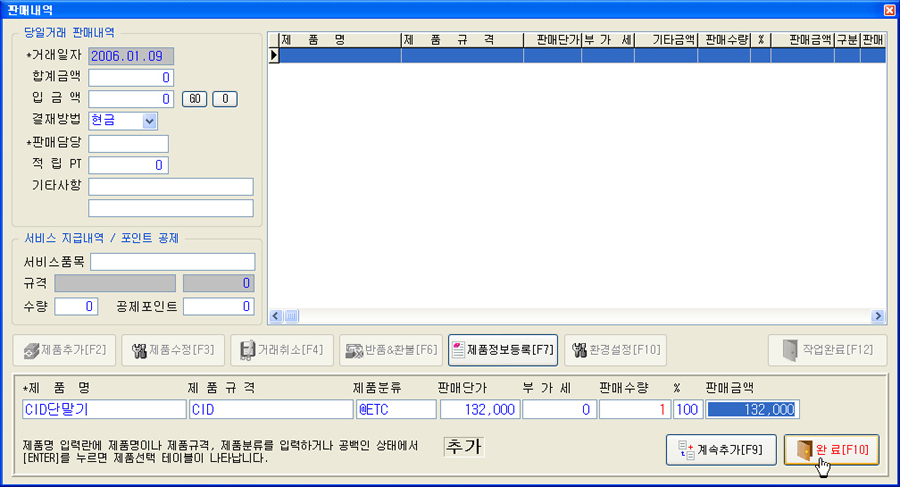Click the 판매단가 column header in grid
The image size is (900, 487).
click(552, 40)
